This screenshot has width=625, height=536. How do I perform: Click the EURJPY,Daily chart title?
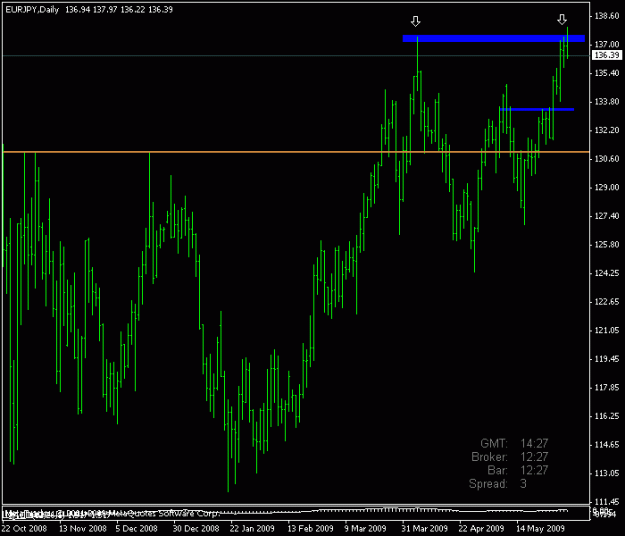pyautogui.click(x=32, y=10)
